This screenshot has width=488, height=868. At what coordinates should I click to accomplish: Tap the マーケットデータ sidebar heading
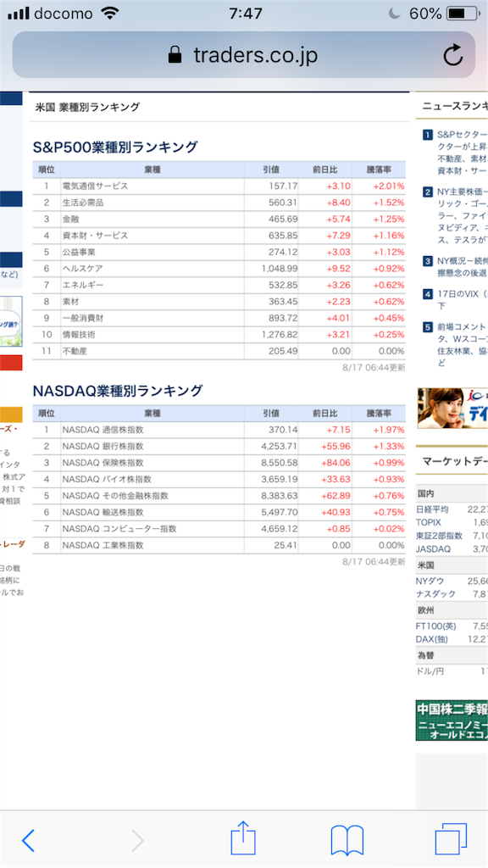point(455,461)
